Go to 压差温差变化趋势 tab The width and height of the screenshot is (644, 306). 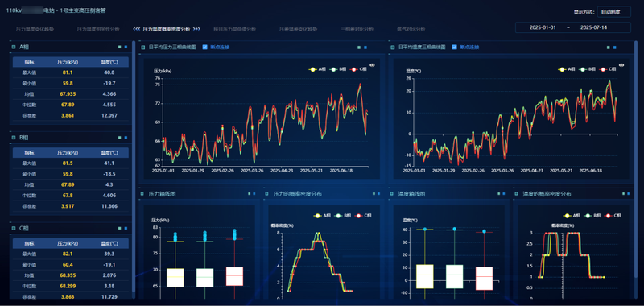click(x=299, y=29)
